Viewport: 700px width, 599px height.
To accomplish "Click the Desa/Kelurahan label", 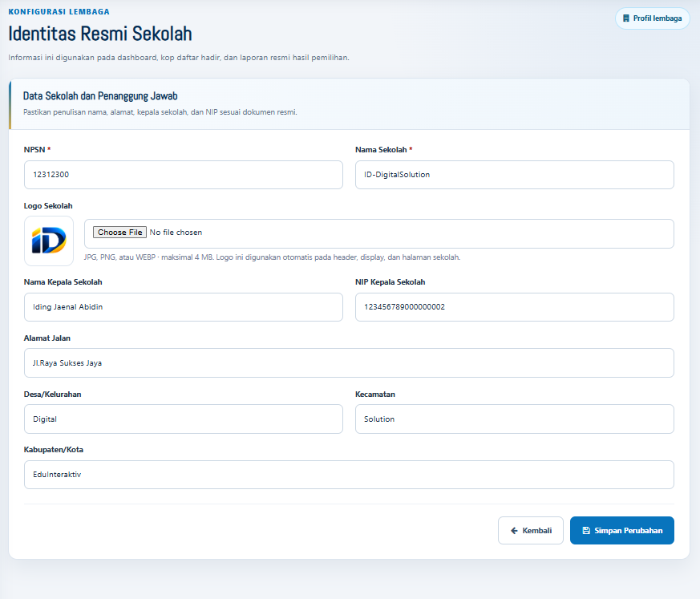I will point(52,395).
